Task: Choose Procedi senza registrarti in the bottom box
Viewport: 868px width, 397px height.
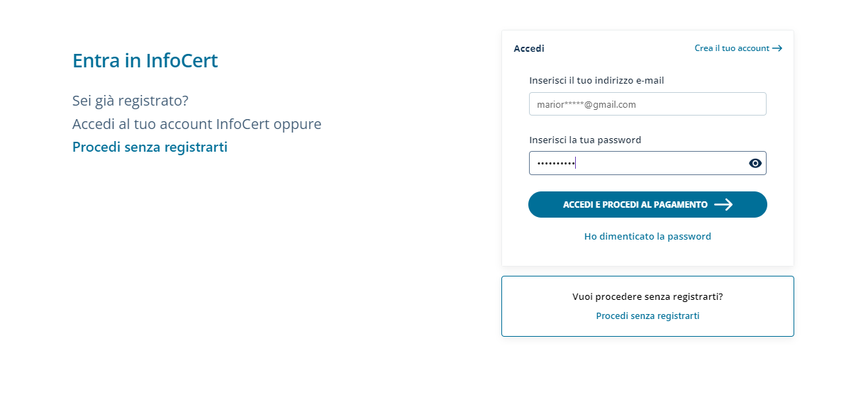Action: pos(647,315)
